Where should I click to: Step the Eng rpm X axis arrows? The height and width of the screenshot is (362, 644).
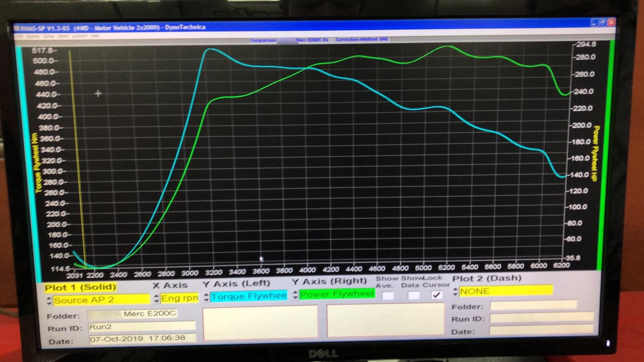click(157, 298)
